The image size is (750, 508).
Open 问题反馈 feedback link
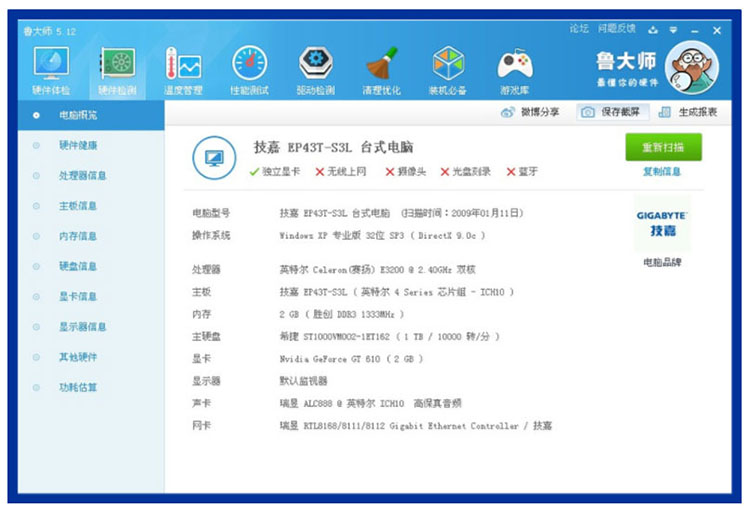coord(616,29)
